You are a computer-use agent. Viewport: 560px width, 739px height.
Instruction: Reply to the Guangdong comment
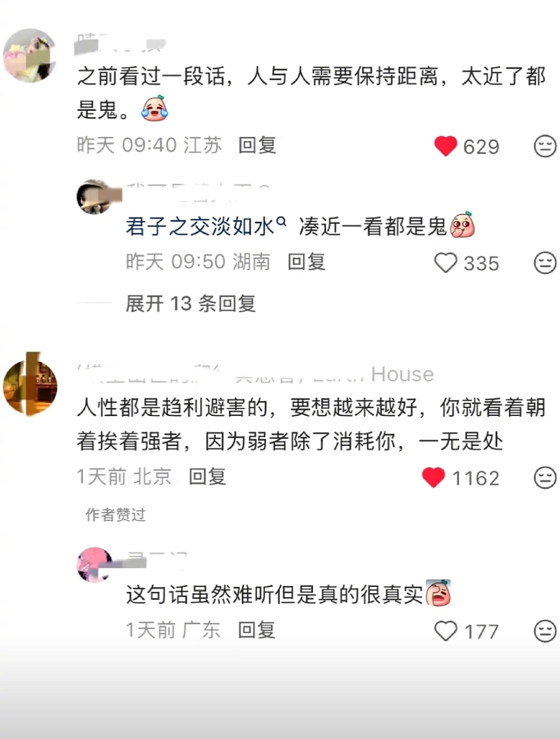point(257,630)
